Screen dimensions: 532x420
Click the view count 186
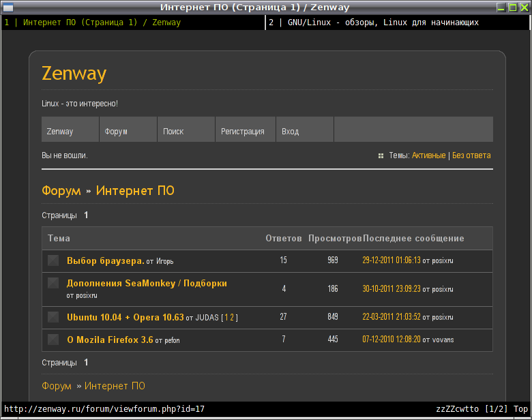point(333,288)
